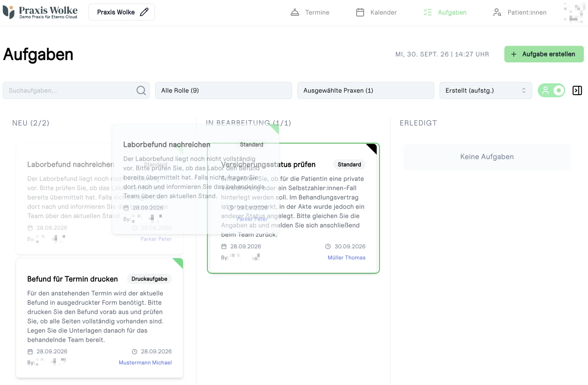
Task: Open Kalender navigation tab
Action: pos(376,12)
